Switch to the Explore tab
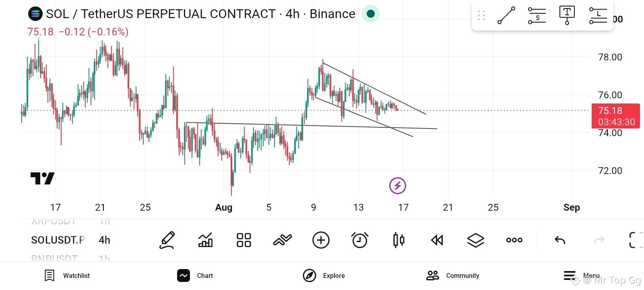 [324, 275]
